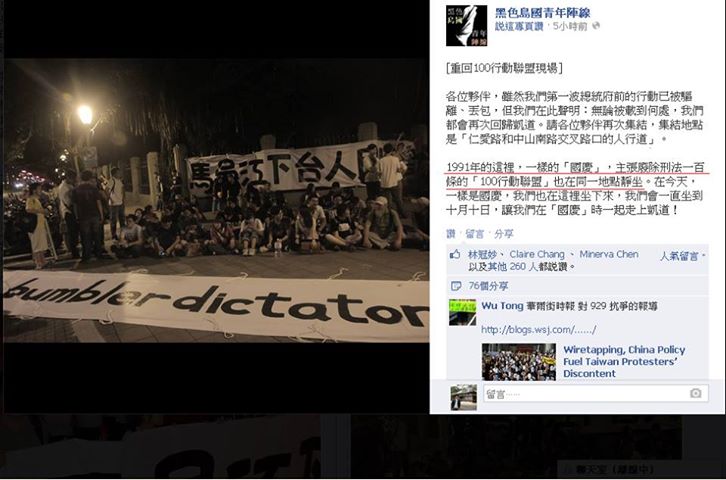
Task: Click the globe privacy icon beside the timestamp
Action: (x=596, y=26)
